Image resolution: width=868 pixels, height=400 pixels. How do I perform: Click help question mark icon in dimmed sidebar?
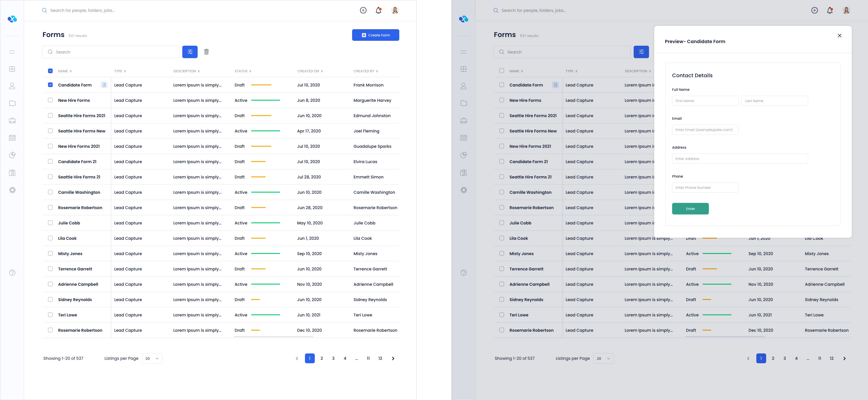click(x=464, y=273)
